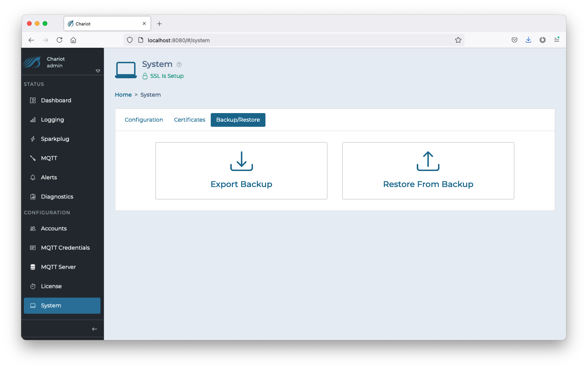Screen dimensions: 588x369
Task: Open Diagnostics in the sidebar
Action: click(x=62, y=196)
